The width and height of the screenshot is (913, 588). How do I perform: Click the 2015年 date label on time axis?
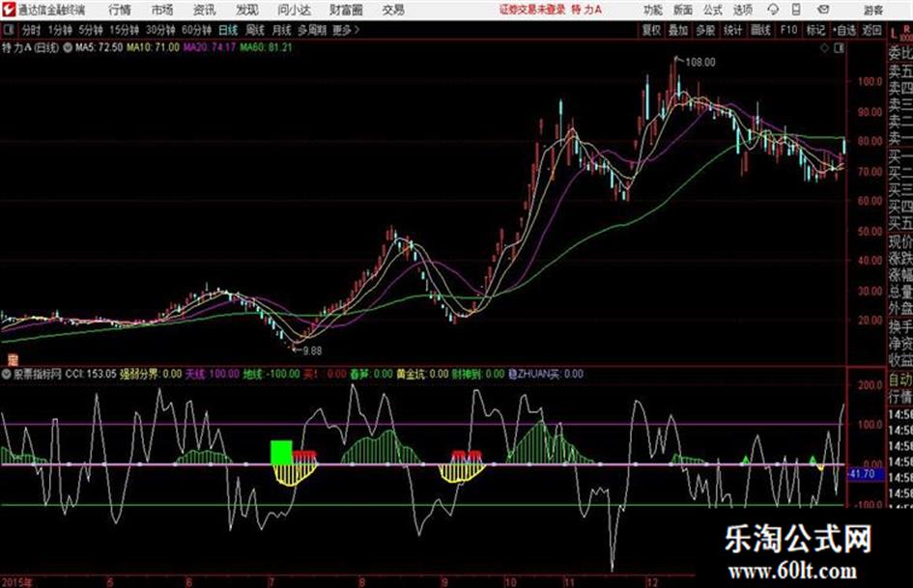17,582
